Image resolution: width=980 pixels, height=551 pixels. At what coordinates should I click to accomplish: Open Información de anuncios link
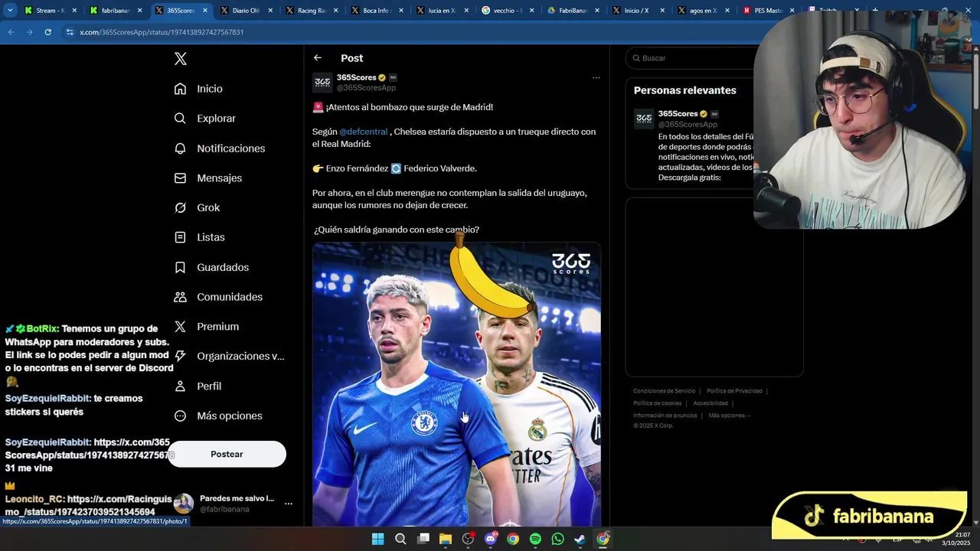point(665,416)
